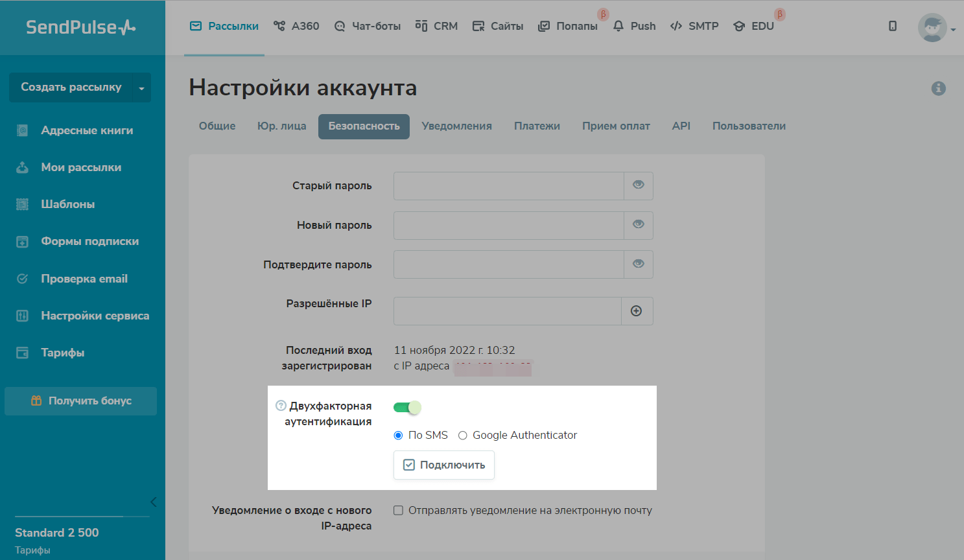The image size is (964, 560).
Task: Click the info icon beside the page title
Action: point(938,88)
